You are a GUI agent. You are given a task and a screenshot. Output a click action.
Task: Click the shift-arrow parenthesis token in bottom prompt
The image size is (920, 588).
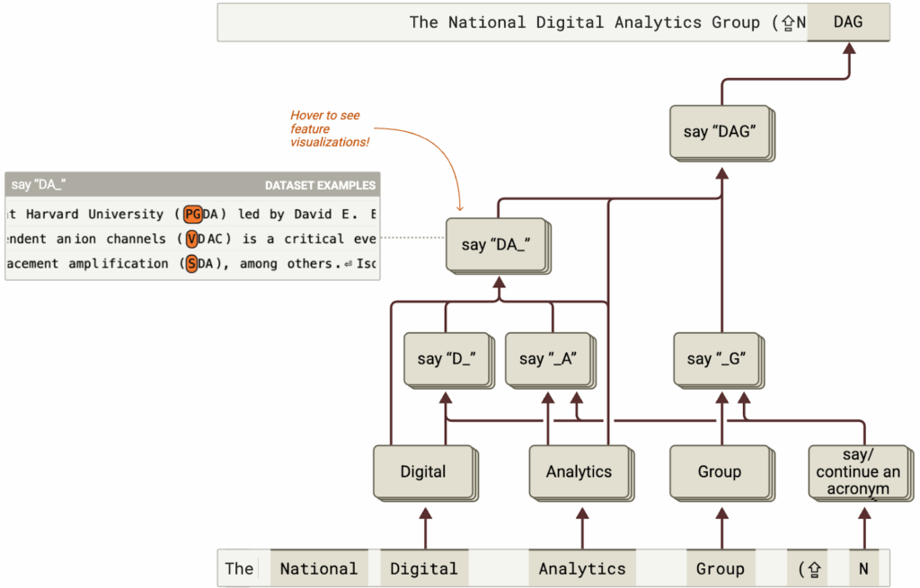(809, 568)
